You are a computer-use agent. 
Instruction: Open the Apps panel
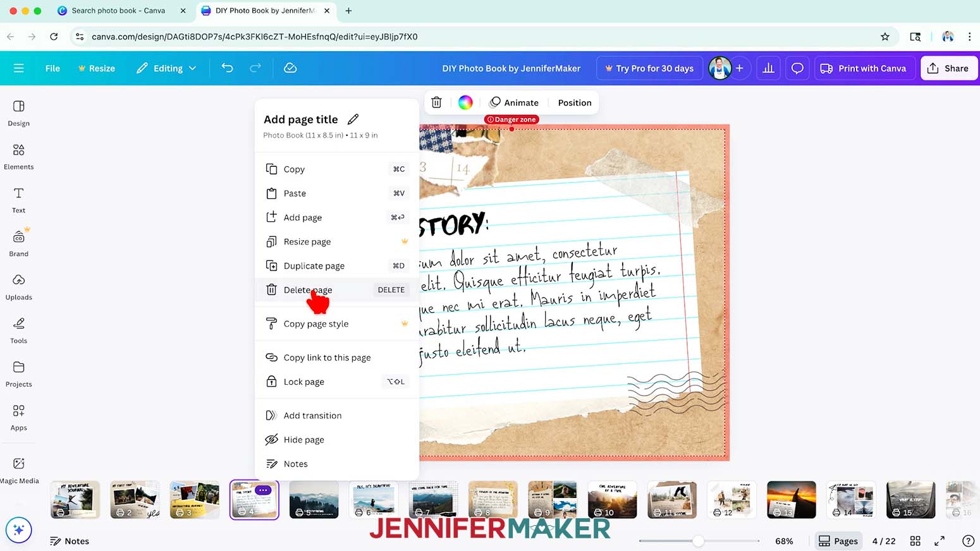pos(18,418)
